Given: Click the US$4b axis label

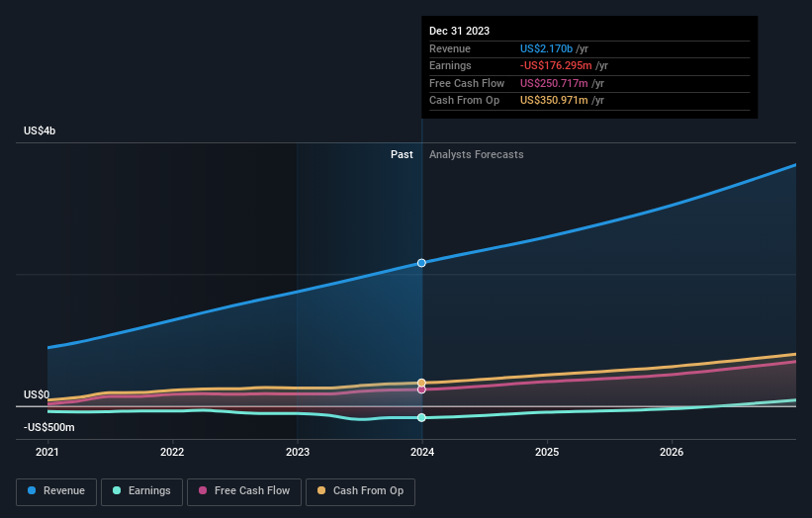Looking at the screenshot, I should tap(40, 130).
